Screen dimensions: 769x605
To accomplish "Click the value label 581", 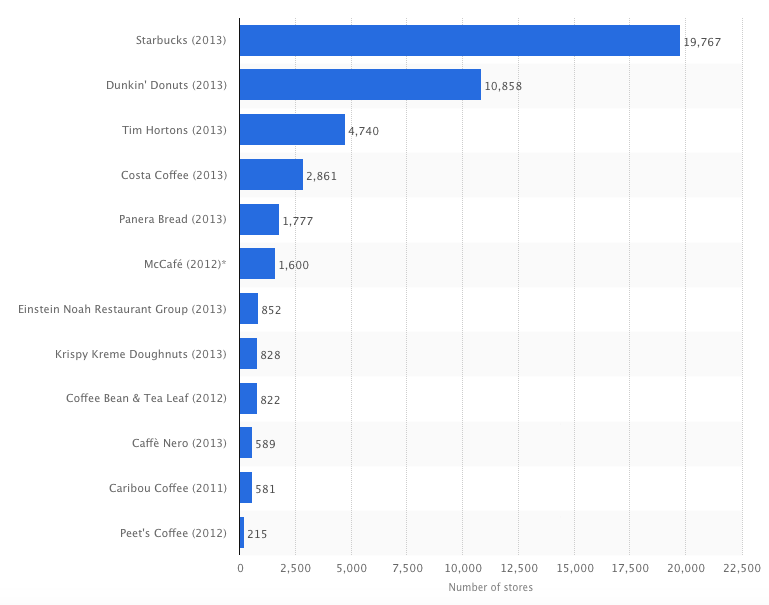I will coord(265,489).
